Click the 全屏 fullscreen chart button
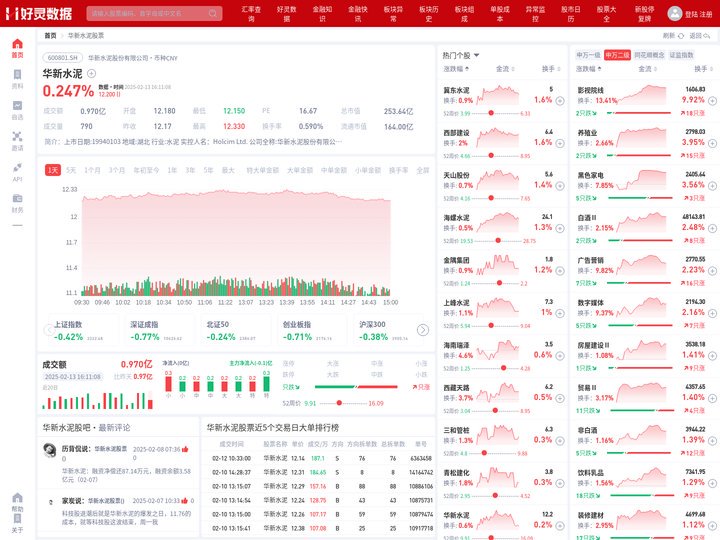The height and width of the screenshot is (540, 720). tap(422, 170)
